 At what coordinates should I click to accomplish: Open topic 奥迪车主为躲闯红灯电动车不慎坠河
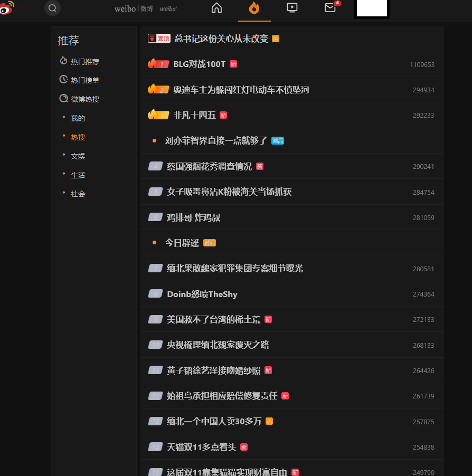pyautogui.click(x=241, y=90)
